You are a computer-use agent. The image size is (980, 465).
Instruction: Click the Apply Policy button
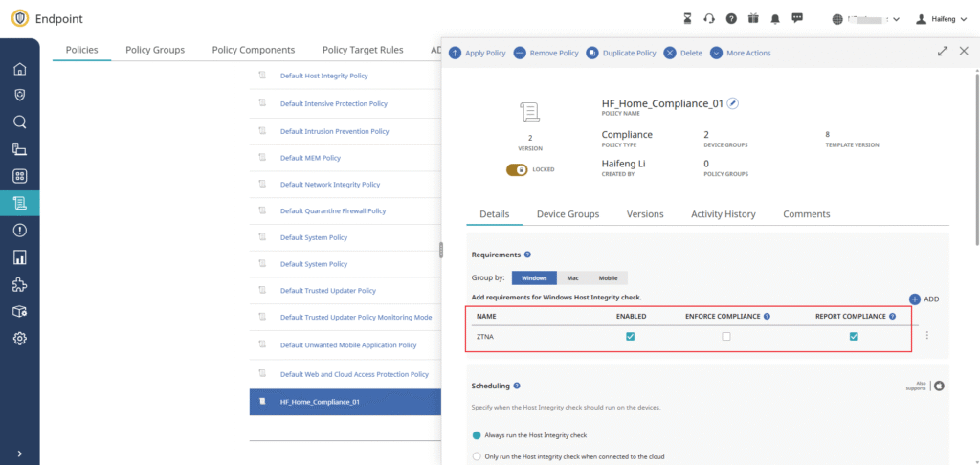click(x=478, y=53)
